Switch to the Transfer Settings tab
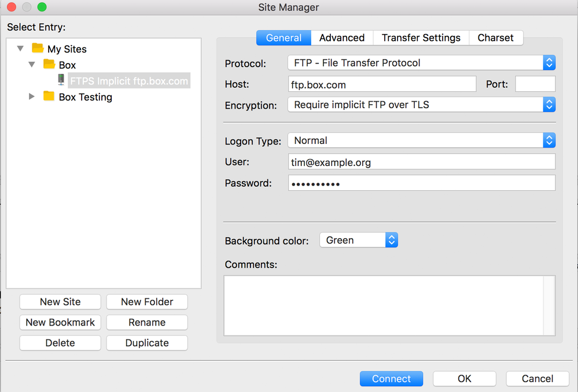Image resolution: width=578 pixels, height=392 pixels. click(x=421, y=38)
